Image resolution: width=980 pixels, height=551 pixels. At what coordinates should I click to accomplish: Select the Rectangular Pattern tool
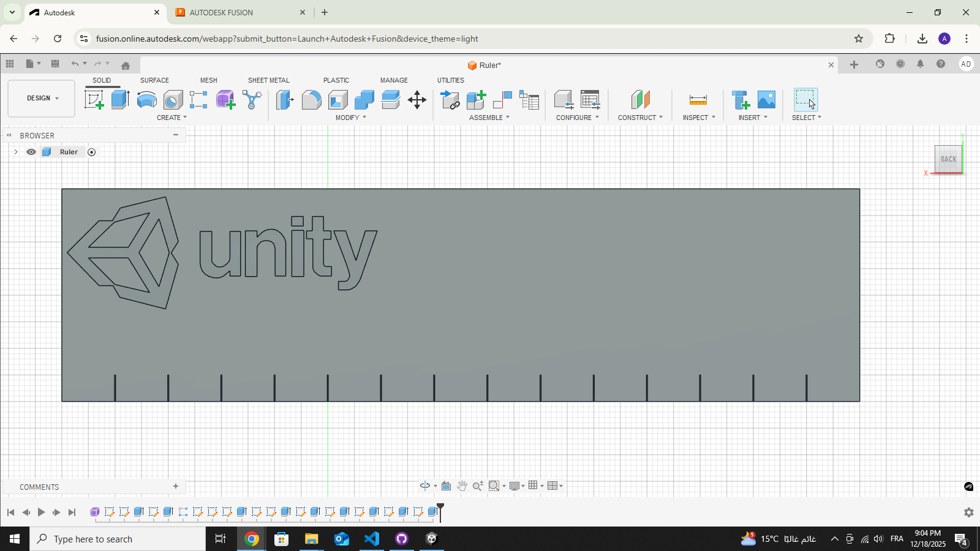coord(198,100)
